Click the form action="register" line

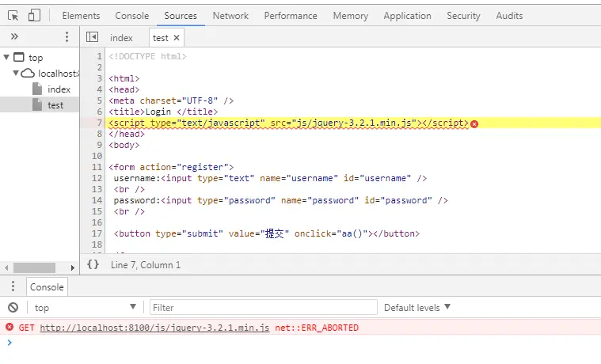[171, 167]
